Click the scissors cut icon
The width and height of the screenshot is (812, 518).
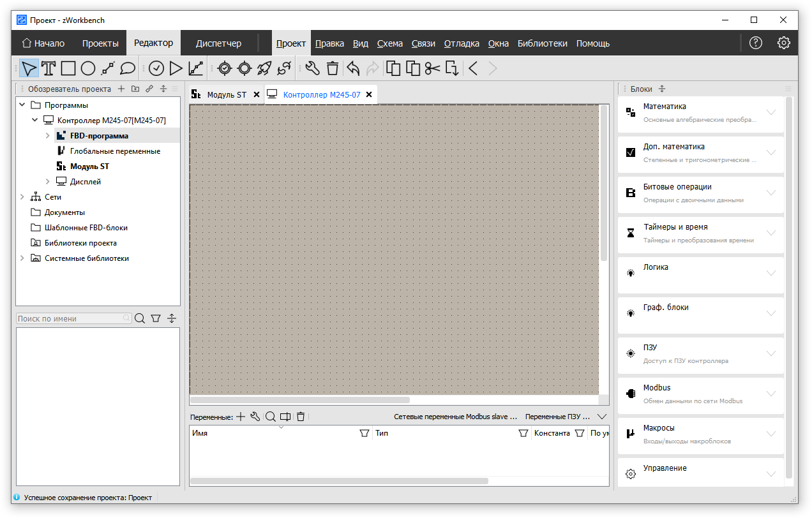pyautogui.click(x=433, y=68)
